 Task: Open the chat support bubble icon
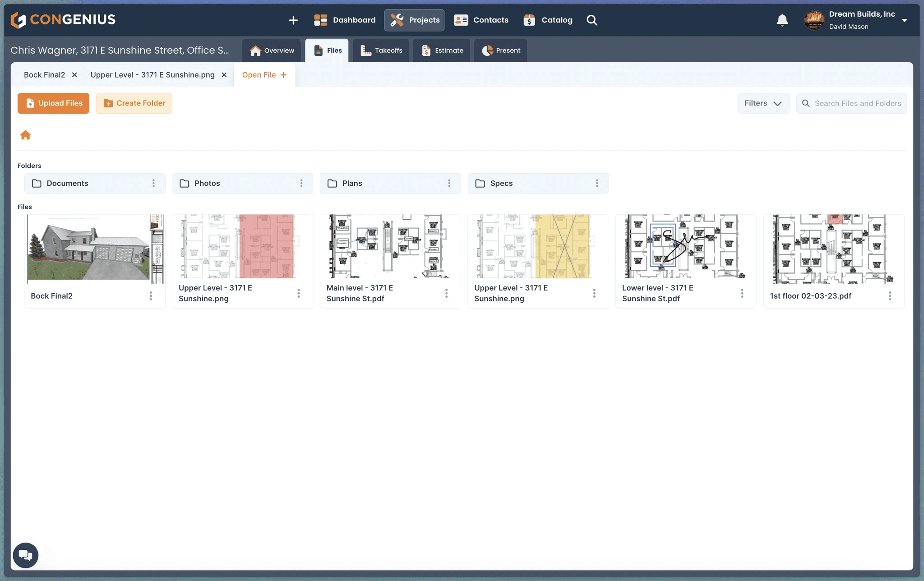coord(26,555)
